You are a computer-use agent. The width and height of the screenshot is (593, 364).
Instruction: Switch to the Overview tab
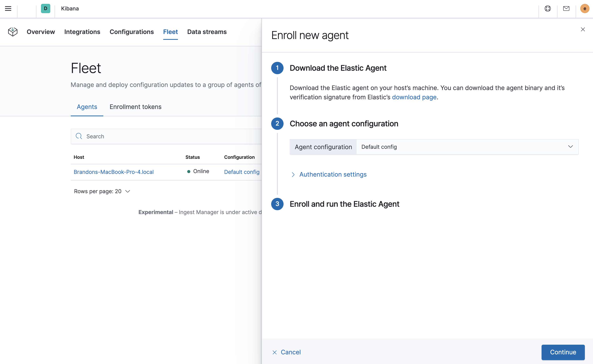coord(41,32)
